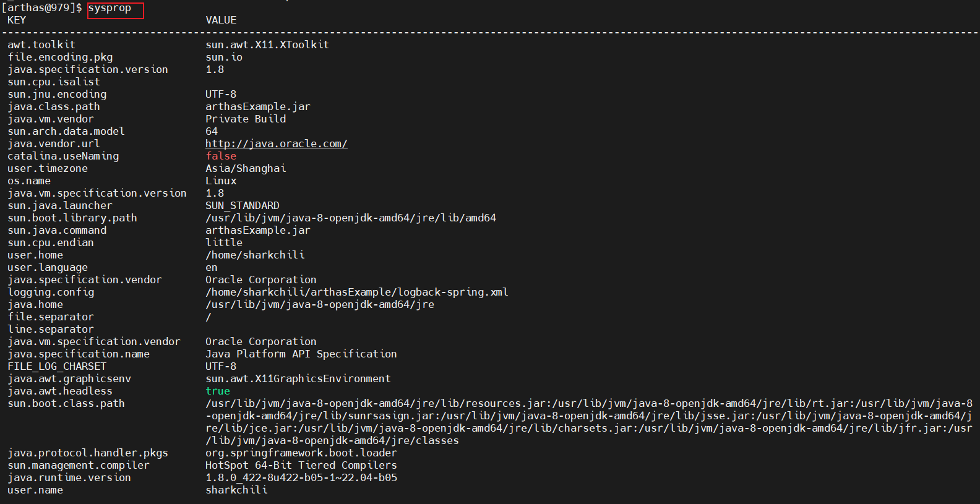980x504 pixels.
Task: Click the green true value
Action: tap(218, 391)
